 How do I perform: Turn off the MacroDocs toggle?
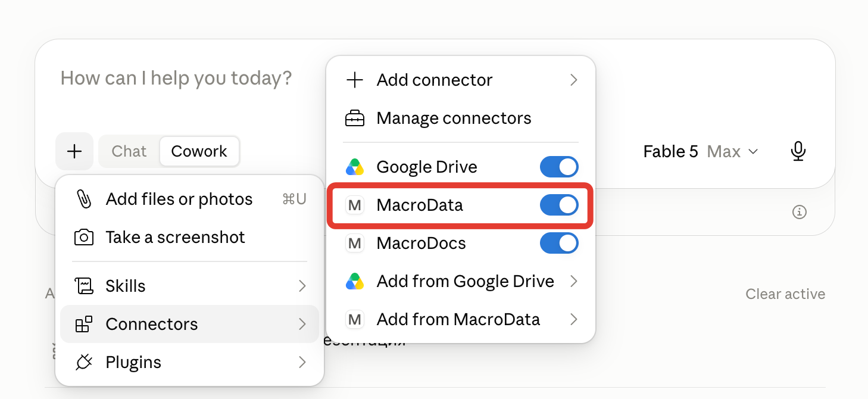(559, 243)
